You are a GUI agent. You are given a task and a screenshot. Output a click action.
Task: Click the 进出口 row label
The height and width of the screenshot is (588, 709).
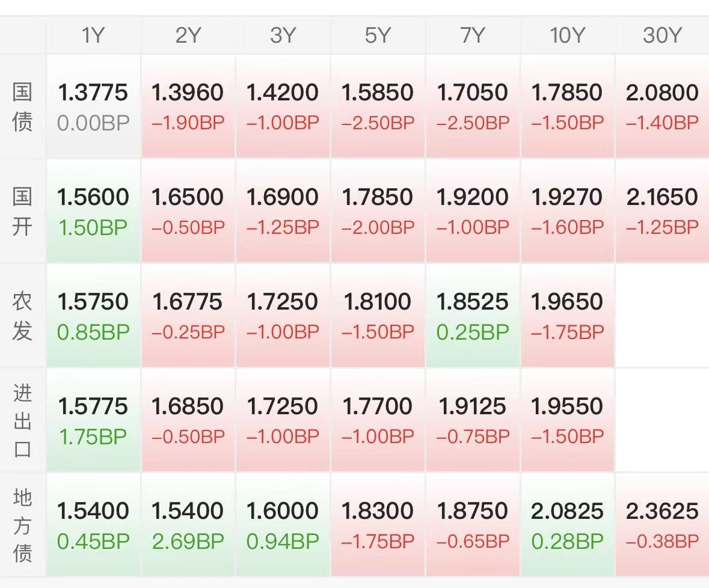click(22, 421)
